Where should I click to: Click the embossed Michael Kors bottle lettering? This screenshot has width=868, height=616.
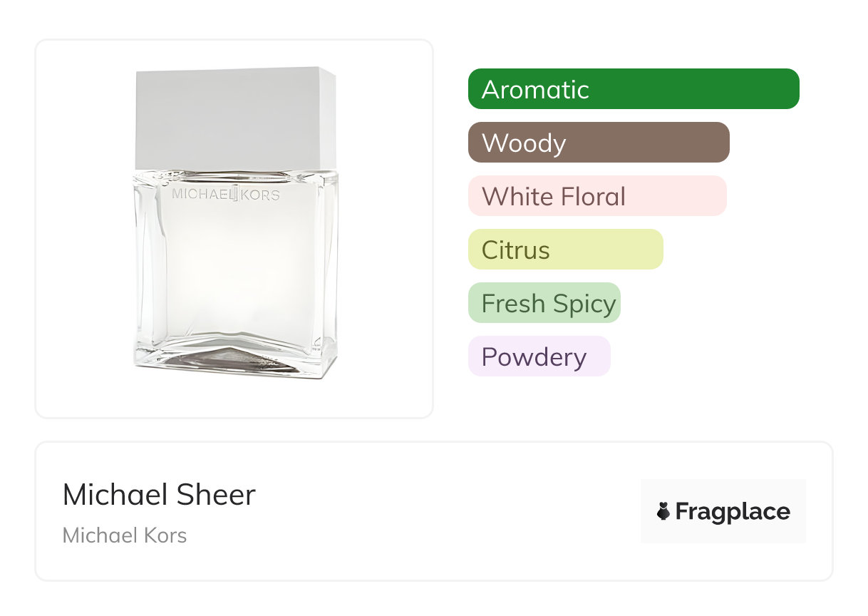click(226, 194)
